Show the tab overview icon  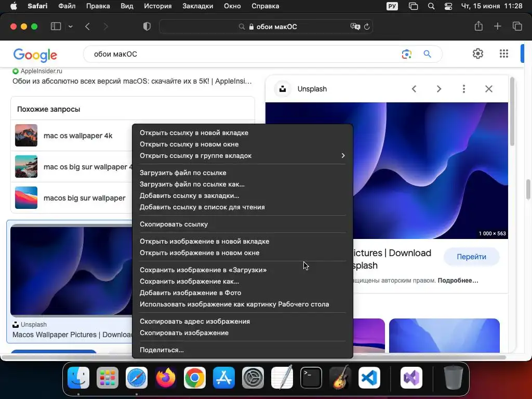(x=517, y=26)
